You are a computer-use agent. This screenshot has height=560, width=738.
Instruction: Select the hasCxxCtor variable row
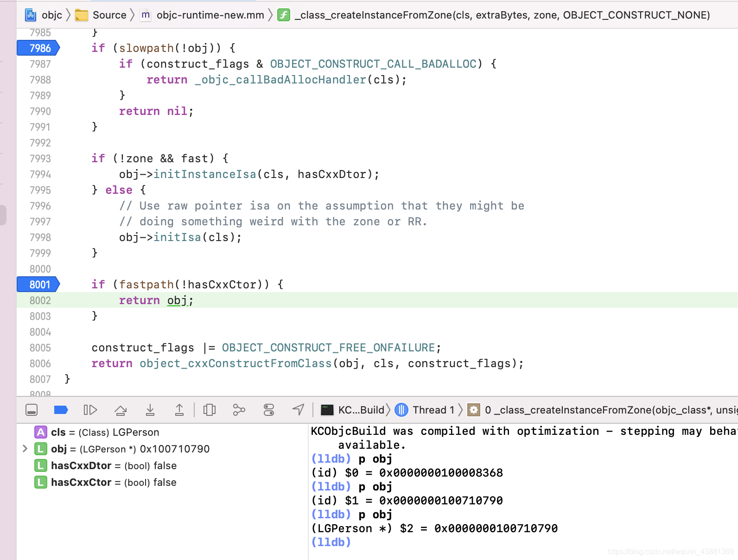162,482
